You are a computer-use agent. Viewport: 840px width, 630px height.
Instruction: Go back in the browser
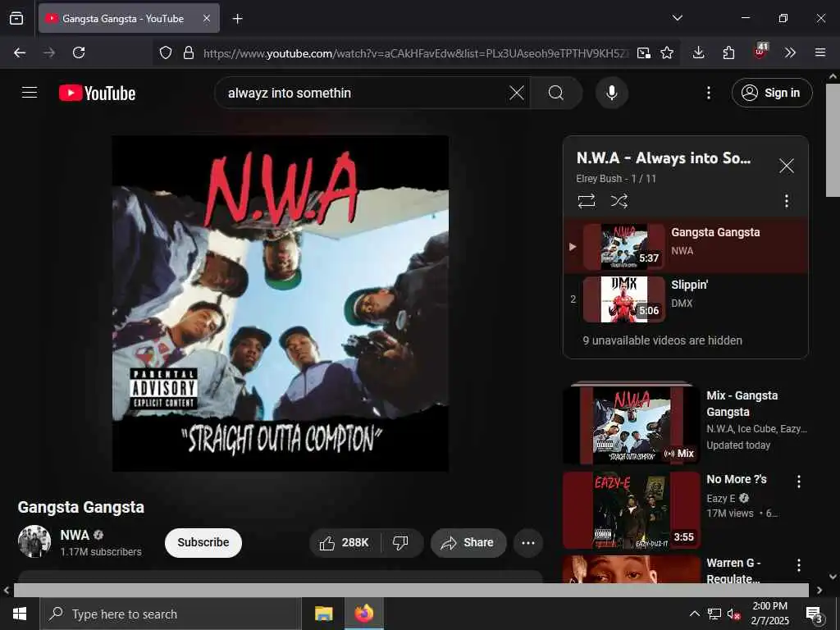click(20, 52)
